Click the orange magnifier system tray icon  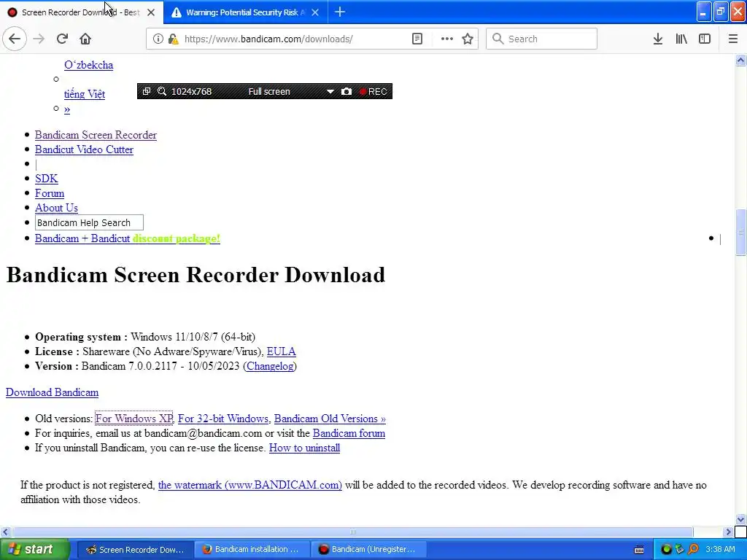coord(693,550)
